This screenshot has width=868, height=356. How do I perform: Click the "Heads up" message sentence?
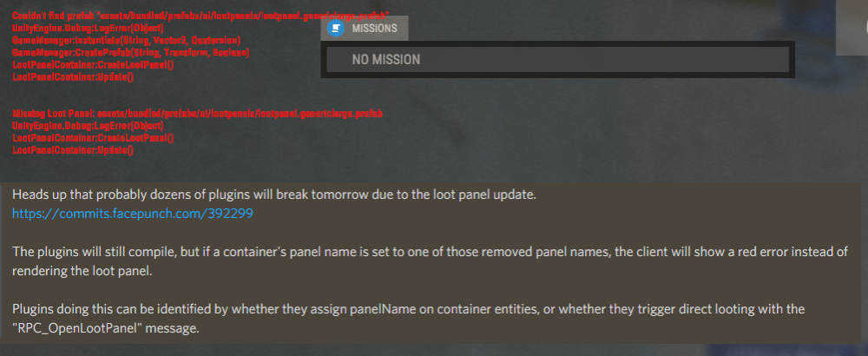(x=274, y=194)
